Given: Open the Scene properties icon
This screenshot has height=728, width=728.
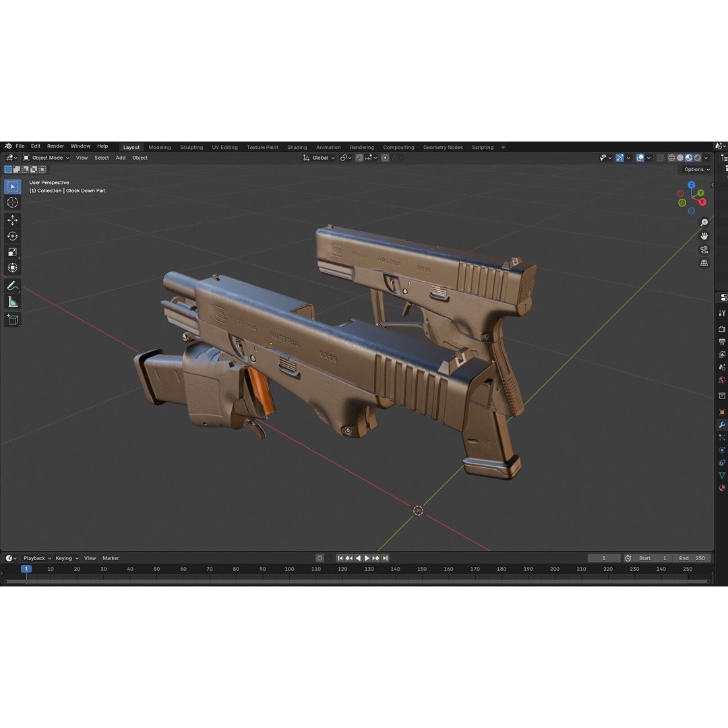Looking at the screenshot, I should pos(722,367).
